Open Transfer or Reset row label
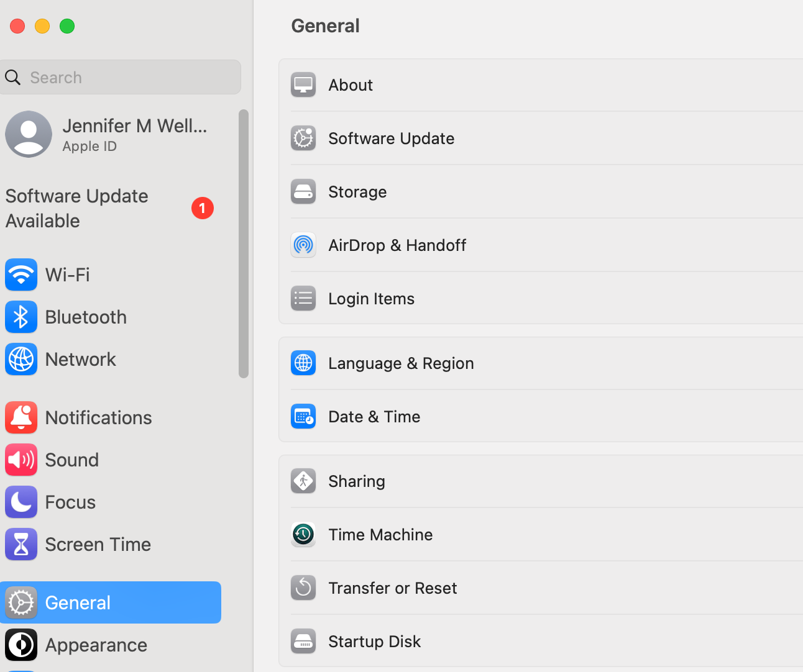This screenshot has width=803, height=672. 393,588
